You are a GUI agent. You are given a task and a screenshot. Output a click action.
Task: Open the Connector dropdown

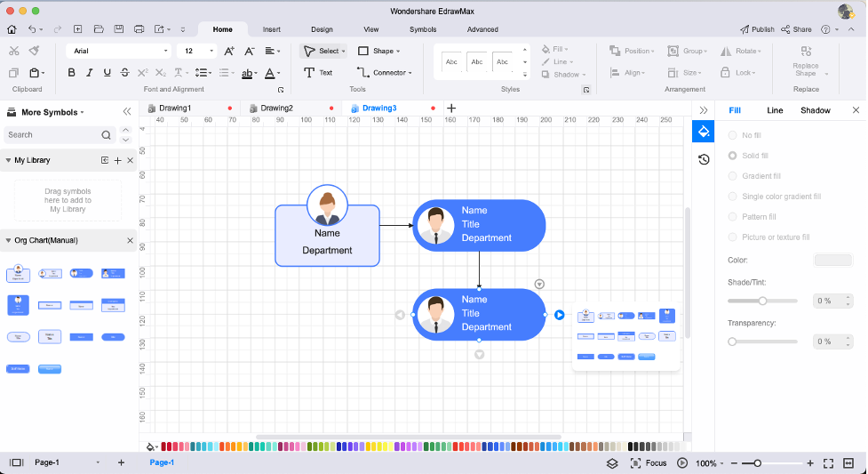(x=410, y=73)
